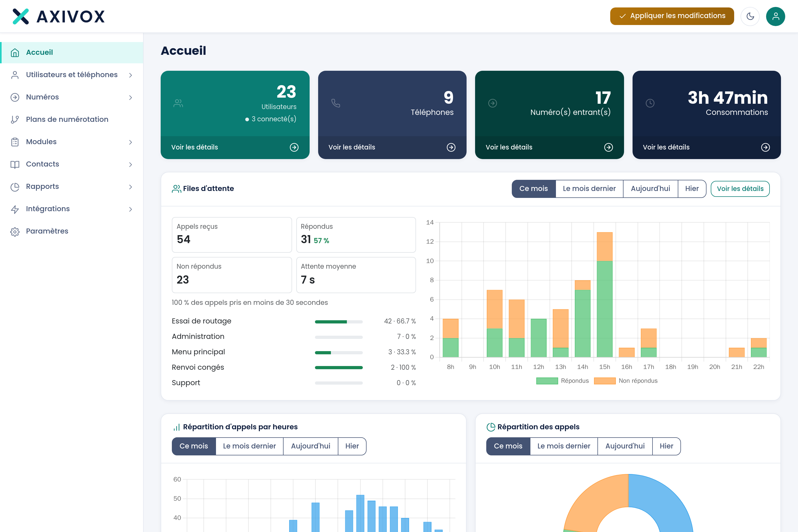
Task: Click the Numéros arrow-circle icon
Action: pyautogui.click(x=15, y=97)
